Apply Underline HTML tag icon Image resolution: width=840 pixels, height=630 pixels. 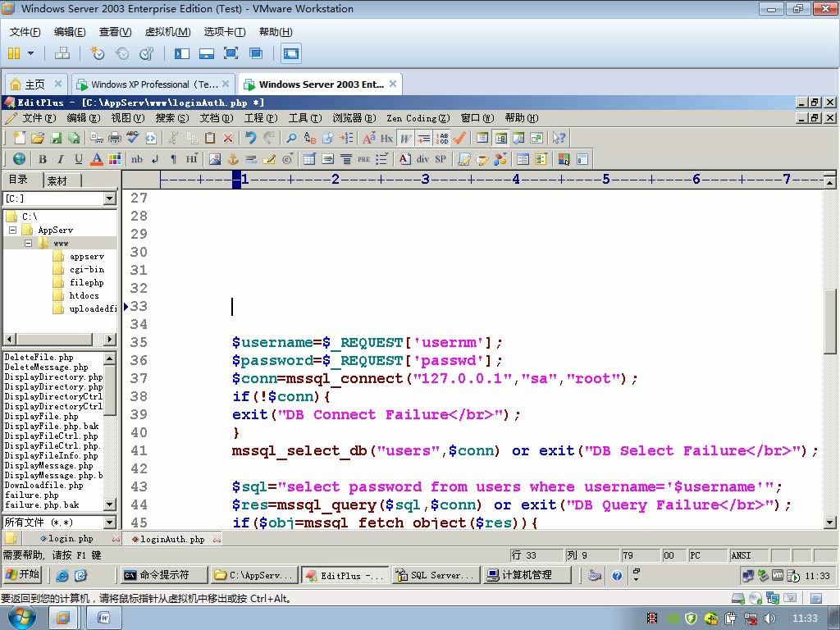78,158
